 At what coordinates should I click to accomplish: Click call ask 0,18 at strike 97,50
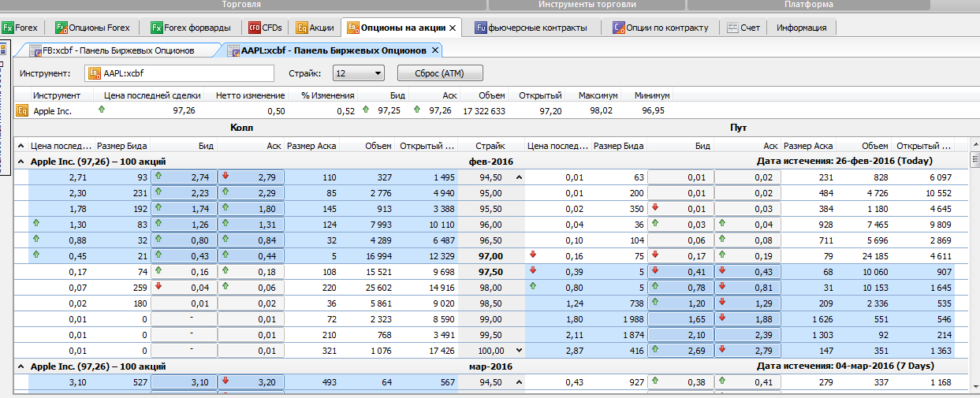(250, 272)
